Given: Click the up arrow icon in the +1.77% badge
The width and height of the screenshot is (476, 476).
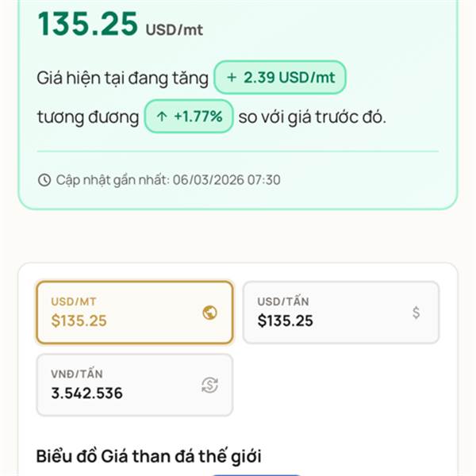Looking at the screenshot, I should pyautogui.click(x=162, y=117).
